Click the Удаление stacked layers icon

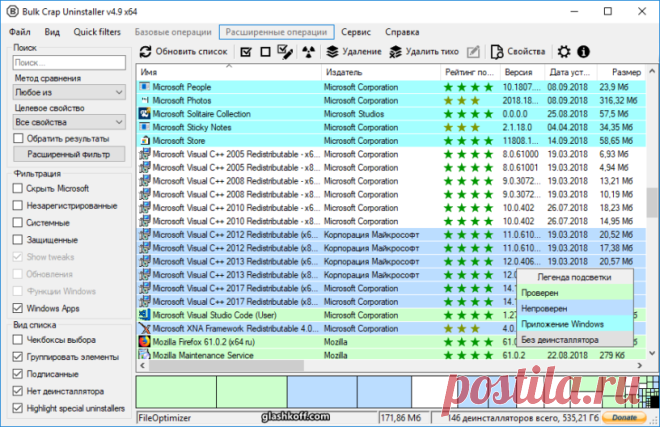pos(333,52)
